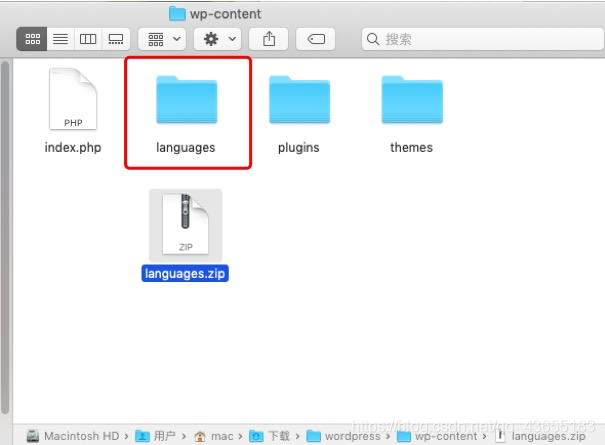605x445 pixels.
Task: Click the themes folder name label
Action: click(411, 147)
